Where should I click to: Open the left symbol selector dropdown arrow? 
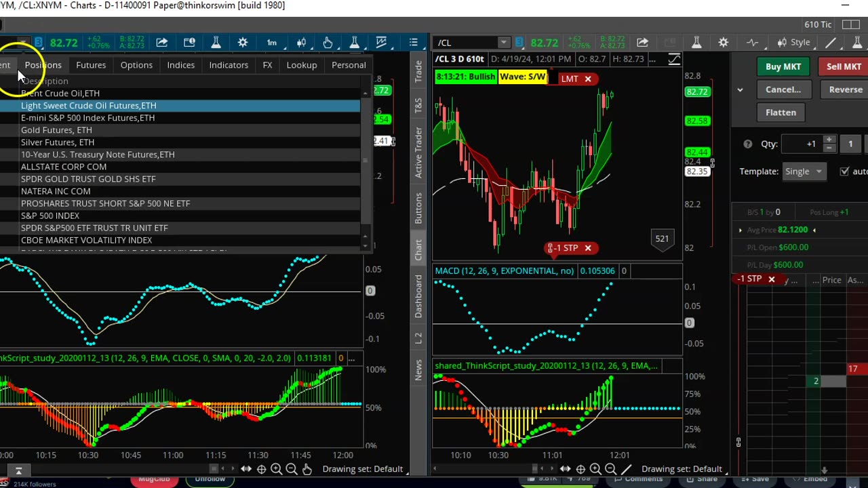23,43
